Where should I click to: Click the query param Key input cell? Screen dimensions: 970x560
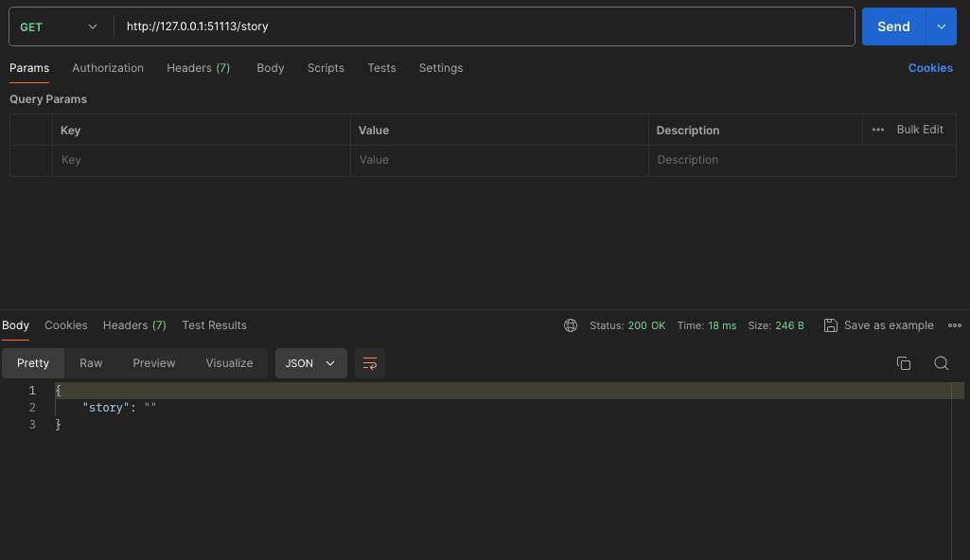point(201,160)
